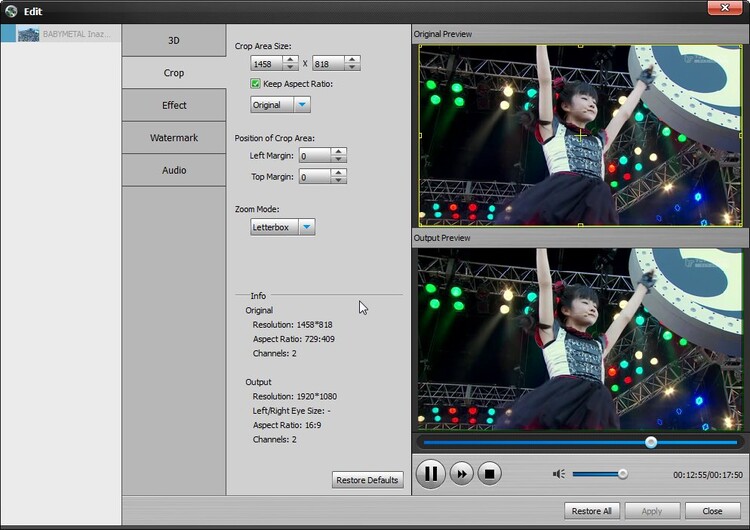Click crop frame top-middle handle

(580, 46)
